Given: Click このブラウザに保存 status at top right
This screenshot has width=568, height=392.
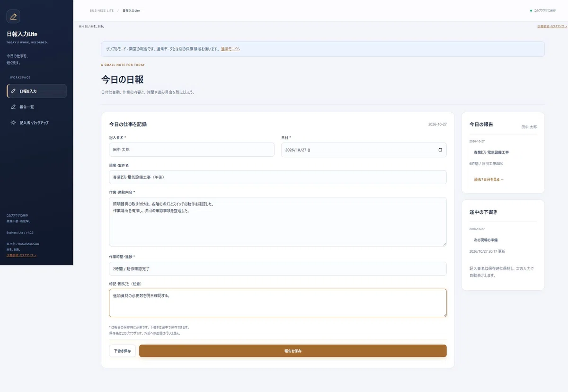Looking at the screenshot, I should (545, 10).
